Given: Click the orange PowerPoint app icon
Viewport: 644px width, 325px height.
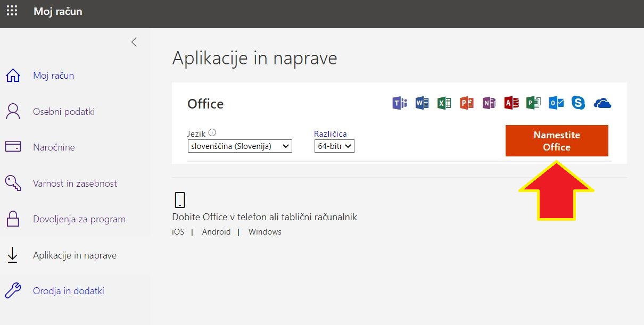Looking at the screenshot, I should coord(467,103).
